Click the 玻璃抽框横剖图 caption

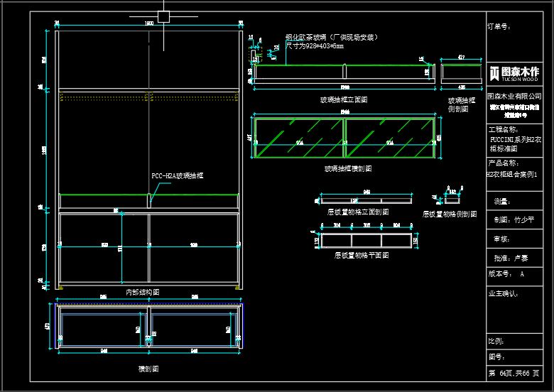click(348, 169)
